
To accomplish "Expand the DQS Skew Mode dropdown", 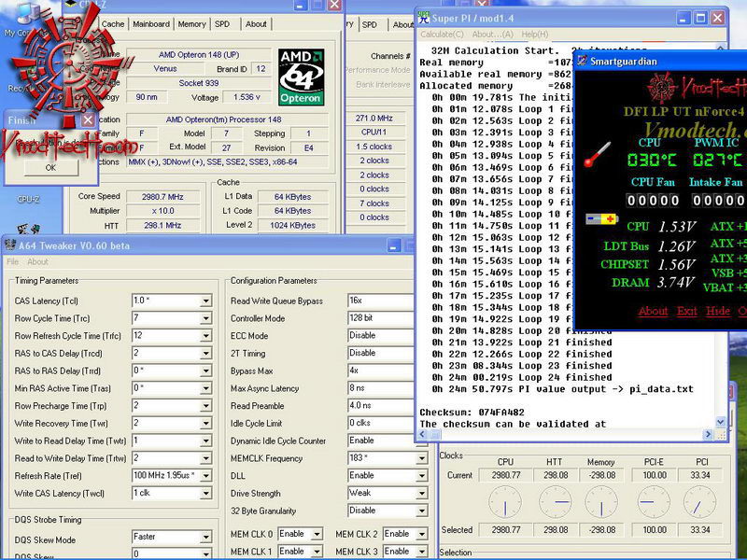I will point(205,537).
